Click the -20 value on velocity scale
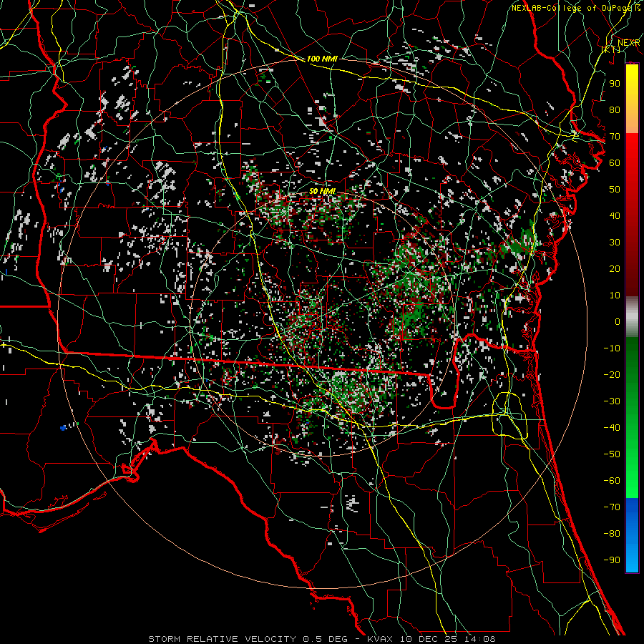Viewport: 644px width, 644px height. (612, 374)
